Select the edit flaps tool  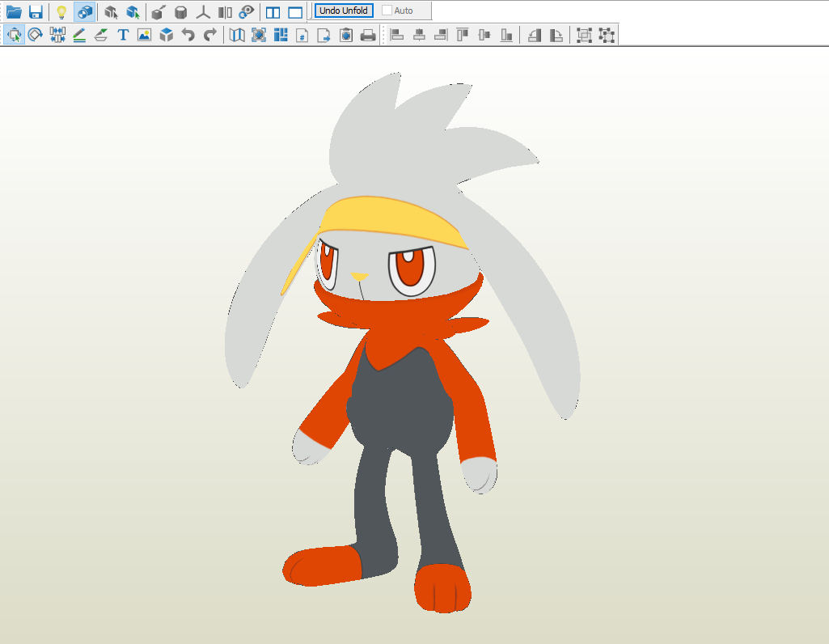(x=101, y=35)
